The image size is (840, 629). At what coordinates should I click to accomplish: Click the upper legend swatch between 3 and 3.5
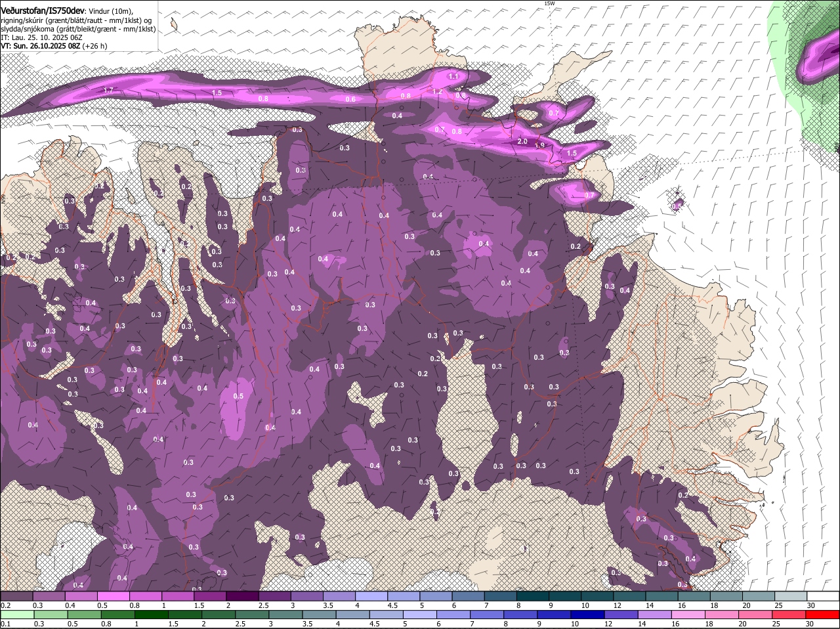pyautogui.click(x=306, y=596)
